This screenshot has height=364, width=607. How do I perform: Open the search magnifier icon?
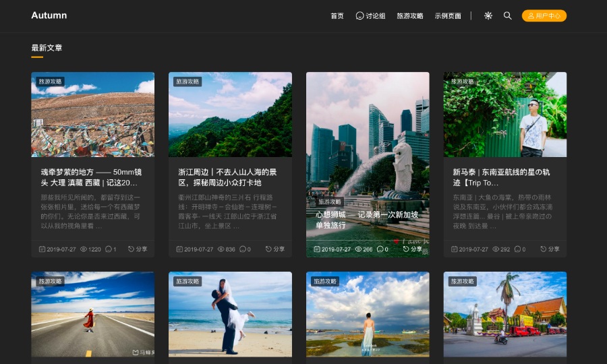(x=508, y=16)
